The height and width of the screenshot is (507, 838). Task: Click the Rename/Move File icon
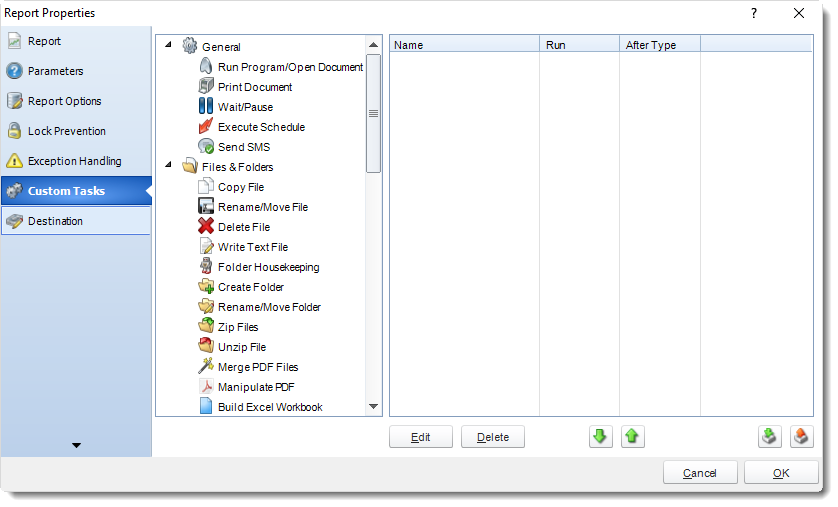point(206,206)
